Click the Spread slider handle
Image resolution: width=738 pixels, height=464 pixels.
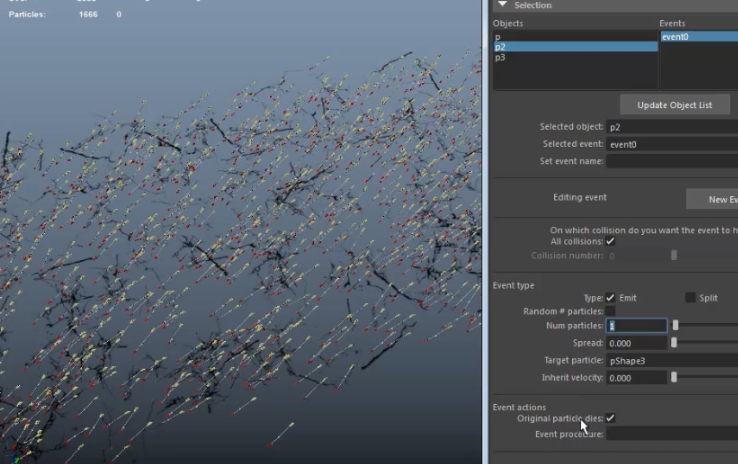[674, 343]
